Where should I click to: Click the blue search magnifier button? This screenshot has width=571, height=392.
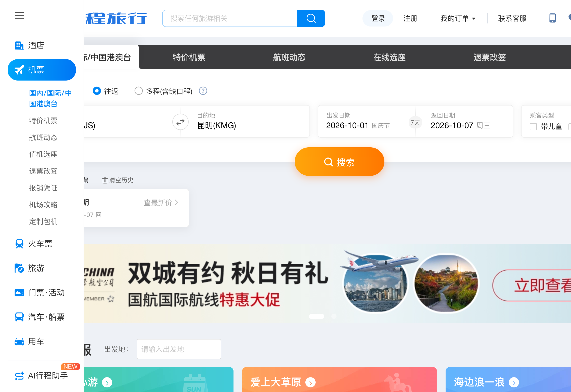tap(311, 18)
